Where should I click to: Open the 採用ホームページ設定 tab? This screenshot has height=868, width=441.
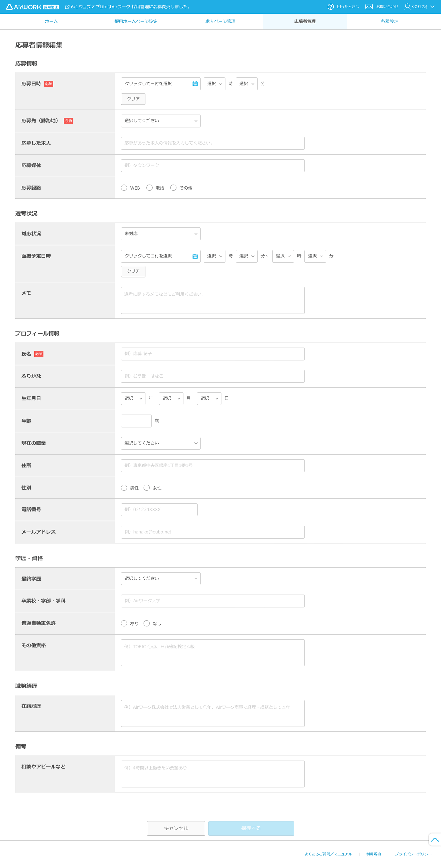(x=136, y=22)
